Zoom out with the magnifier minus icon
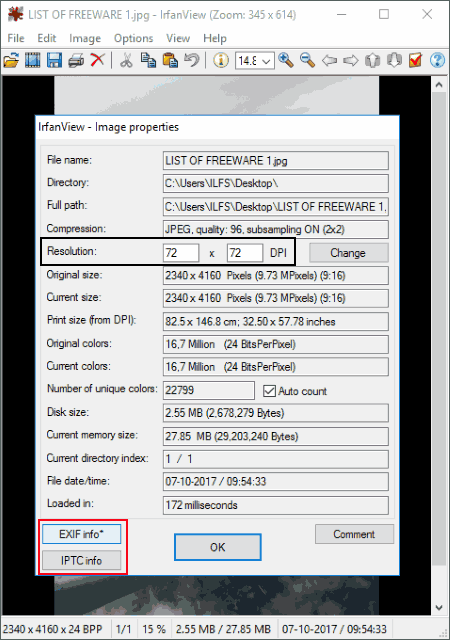 [307, 60]
